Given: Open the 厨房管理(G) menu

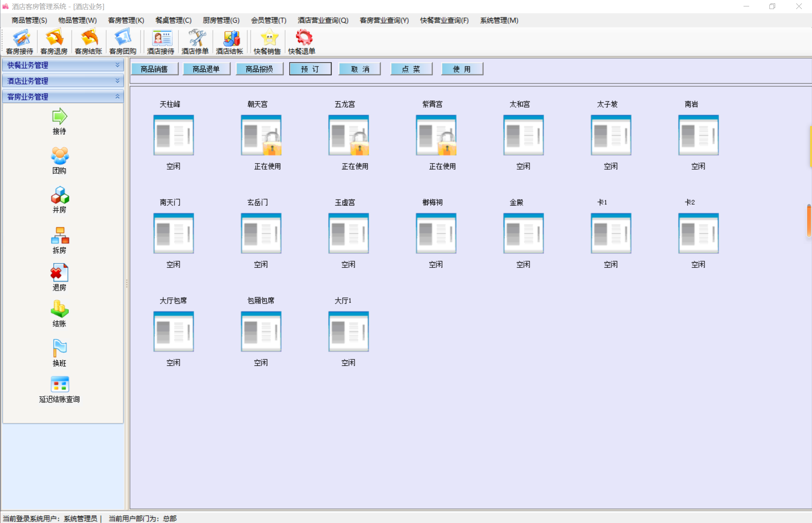Looking at the screenshot, I should tap(221, 20).
